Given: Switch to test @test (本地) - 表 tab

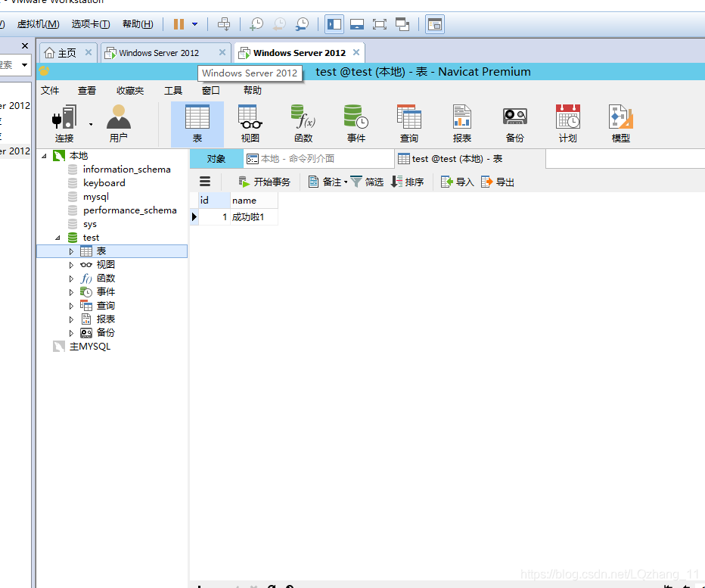Looking at the screenshot, I should pyautogui.click(x=471, y=159).
